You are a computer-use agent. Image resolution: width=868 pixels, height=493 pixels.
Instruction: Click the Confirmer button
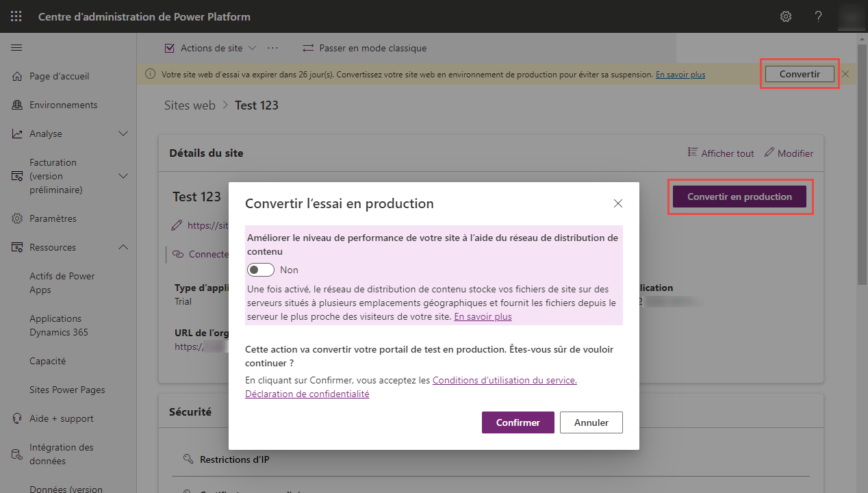(x=518, y=422)
